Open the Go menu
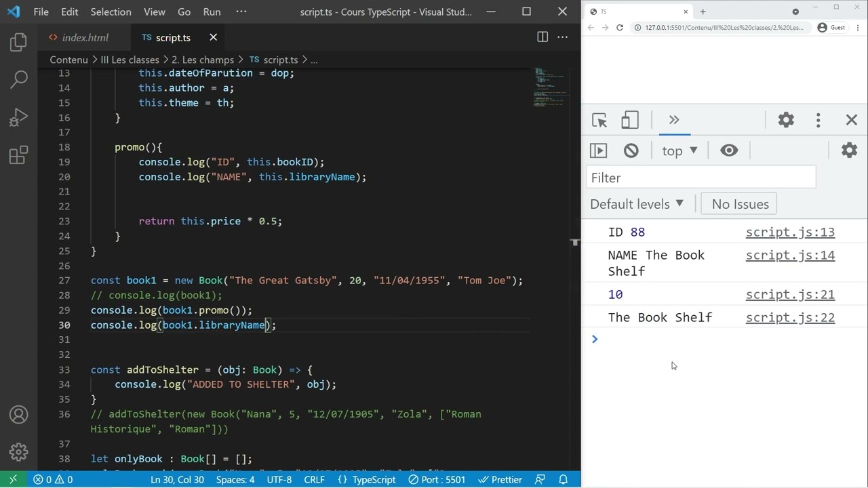 184,12
